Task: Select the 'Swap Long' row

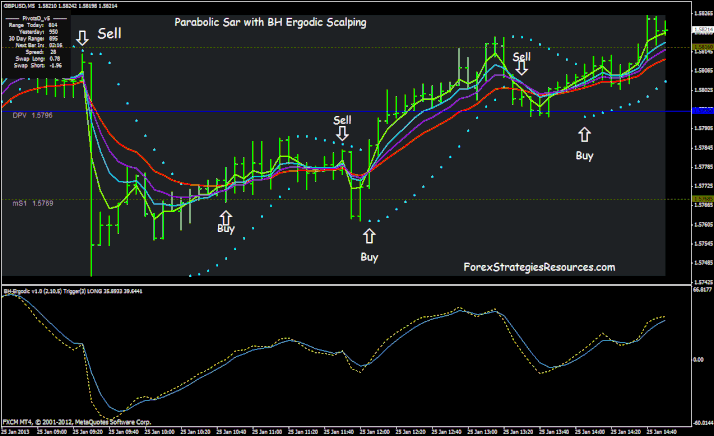Action: pyautogui.click(x=37, y=59)
